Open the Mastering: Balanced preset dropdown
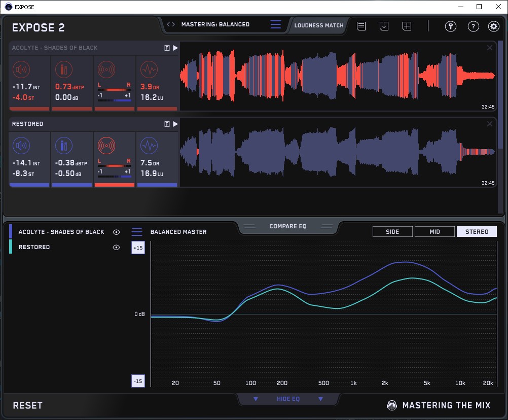Screen dimensions: 508x420 pos(215,24)
